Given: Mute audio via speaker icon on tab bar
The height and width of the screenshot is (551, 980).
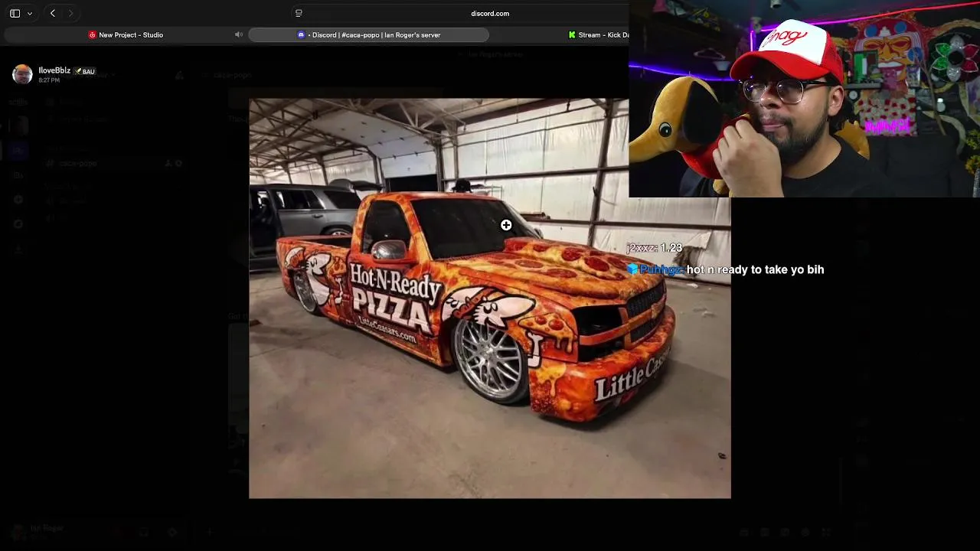Looking at the screenshot, I should (239, 34).
